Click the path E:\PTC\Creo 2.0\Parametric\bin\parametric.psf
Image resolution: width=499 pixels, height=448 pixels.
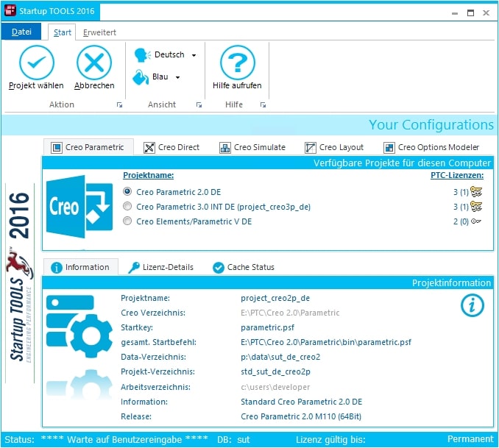tap(326, 342)
